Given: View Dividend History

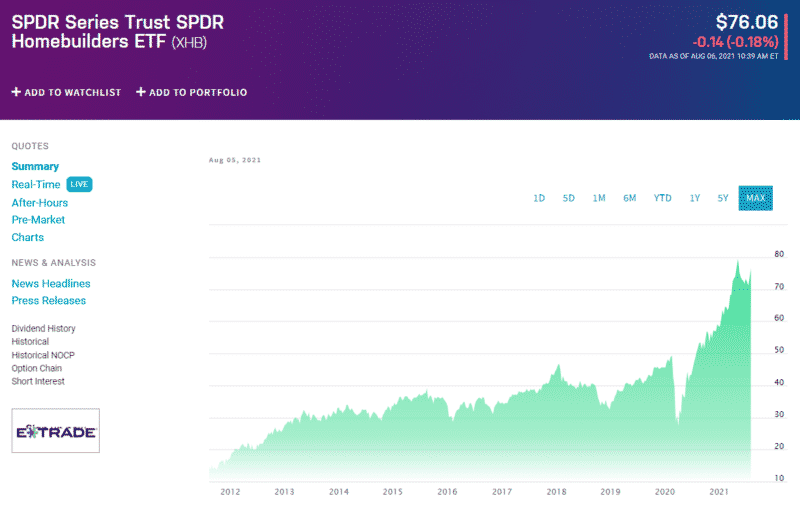Looking at the screenshot, I should (43, 329).
